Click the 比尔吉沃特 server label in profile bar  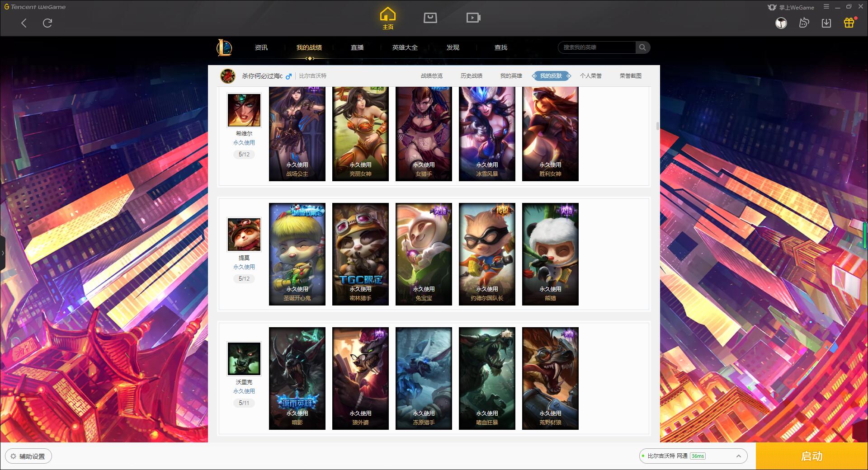(x=313, y=76)
